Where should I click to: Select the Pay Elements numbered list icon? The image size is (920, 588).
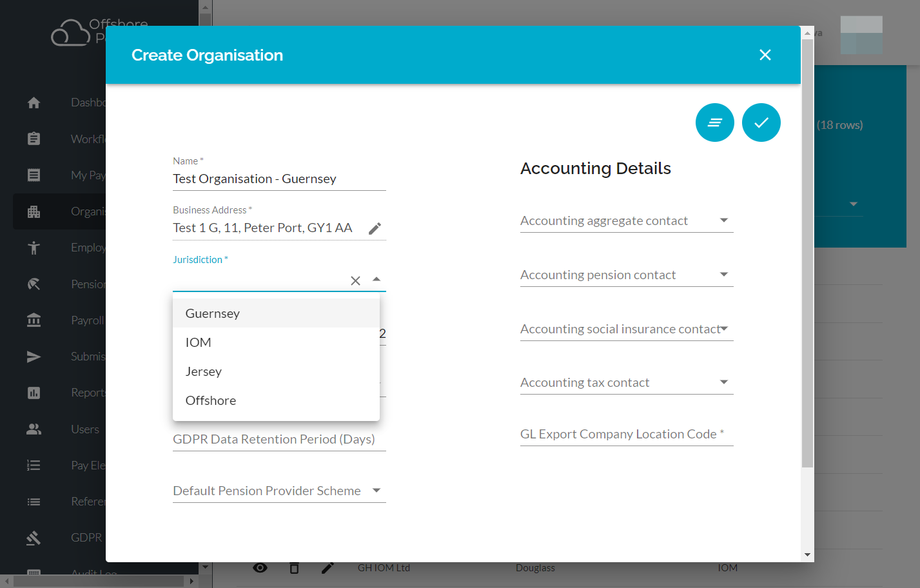[34, 465]
